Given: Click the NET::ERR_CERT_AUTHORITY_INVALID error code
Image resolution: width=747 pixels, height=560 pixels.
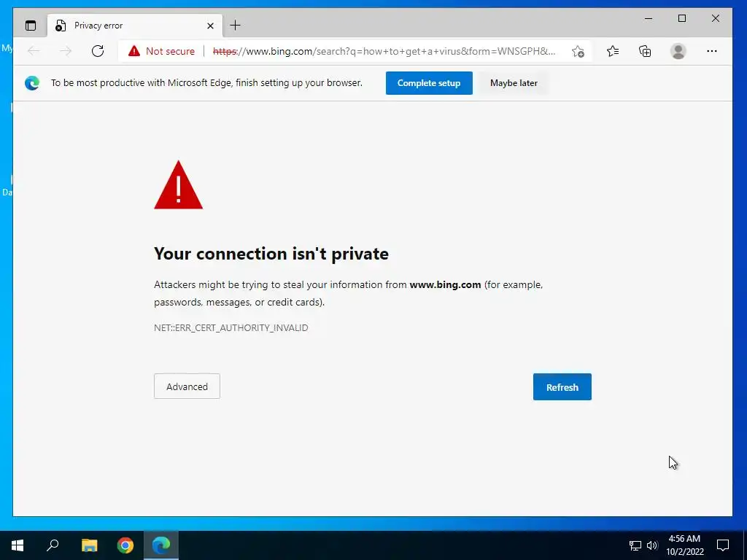Looking at the screenshot, I should coord(231,327).
